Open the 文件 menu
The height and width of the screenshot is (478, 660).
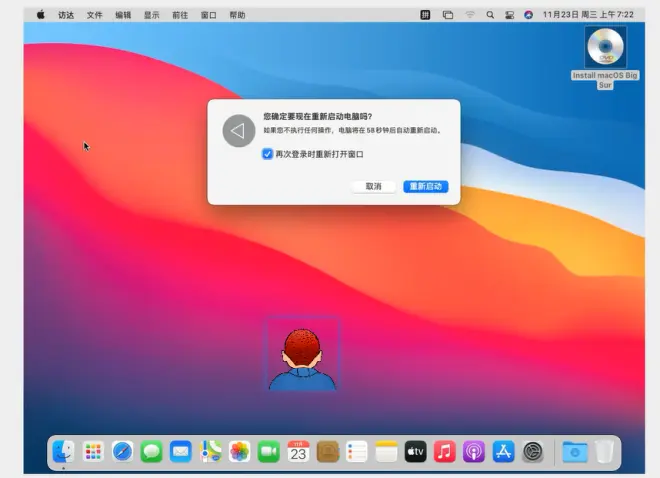click(x=94, y=15)
